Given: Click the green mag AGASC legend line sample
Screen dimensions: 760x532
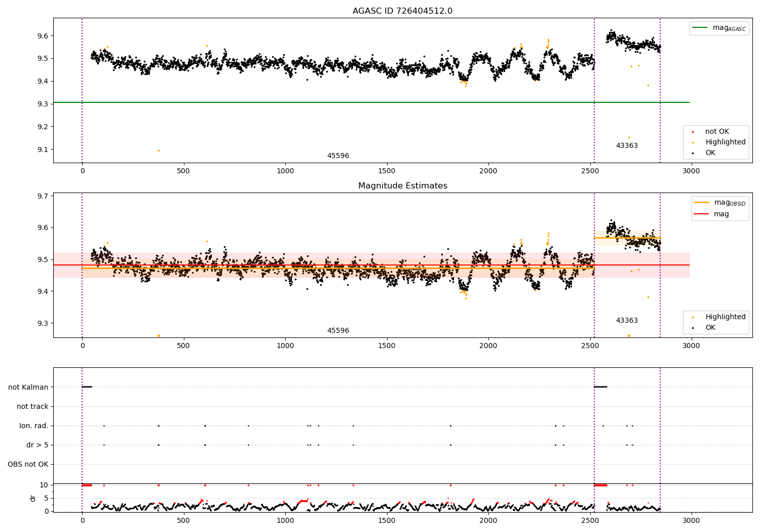Looking at the screenshot, I should click(x=700, y=28).
